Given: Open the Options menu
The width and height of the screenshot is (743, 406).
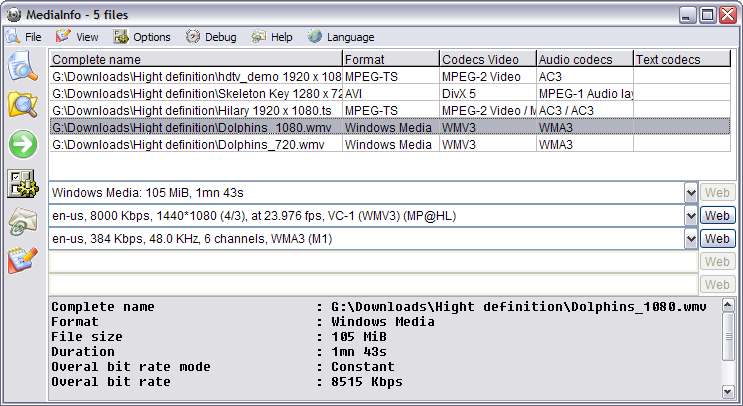Looking at the screenshot, I should click(142, 37).
